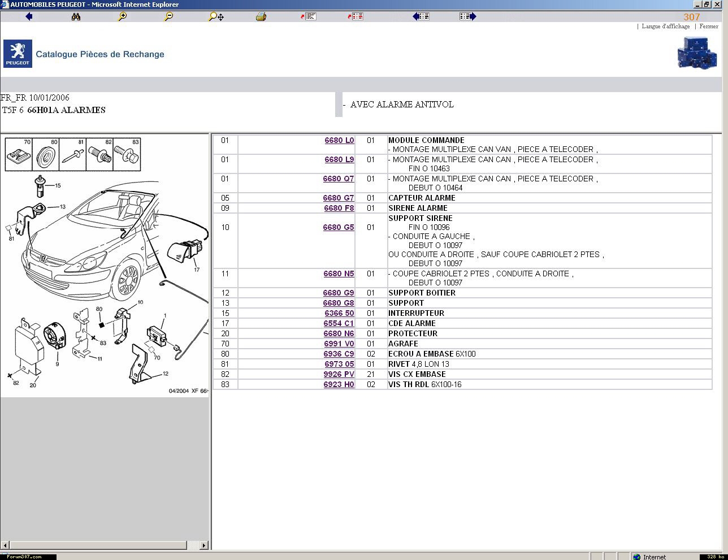Select rivet thumbnail numbered 81
The height and width of the screenshot is (560, 728).
pos(73,155)
